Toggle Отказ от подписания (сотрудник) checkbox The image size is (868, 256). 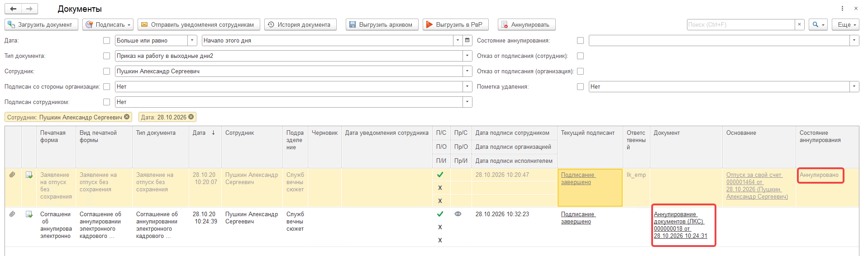point(580,56)
